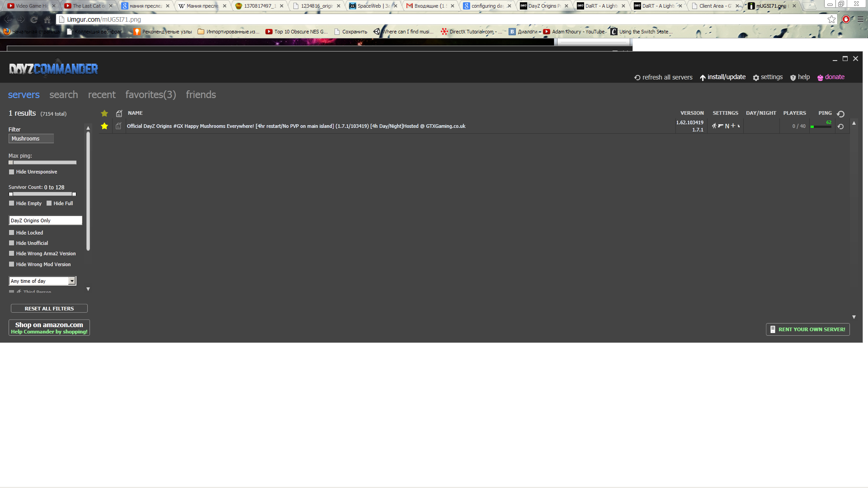This screenshot has height=488, width=868.
Task: Open the Adam Khoury - YouTube bookmark
Action: click(574, 32)
